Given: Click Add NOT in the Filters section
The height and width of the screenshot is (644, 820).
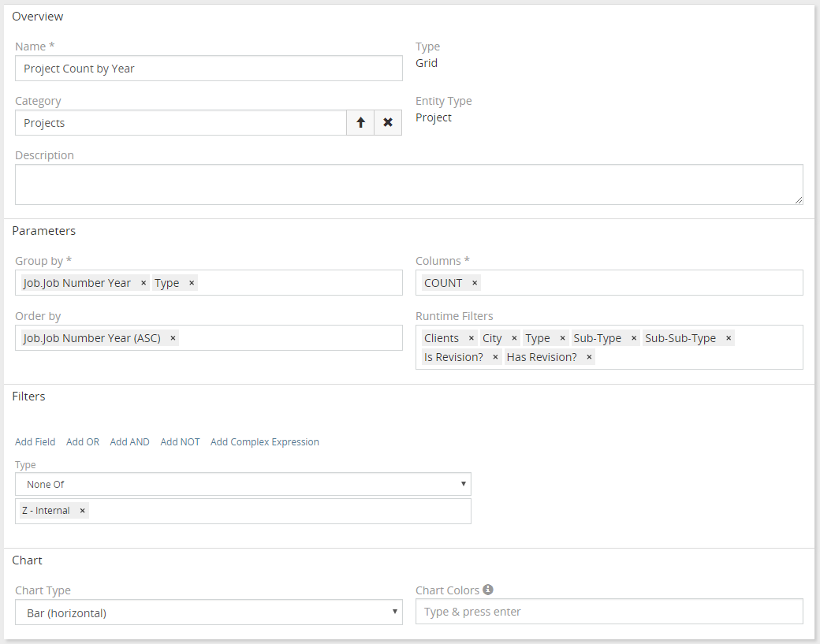Looking at the screenshot, I should (x=180, y=441).
